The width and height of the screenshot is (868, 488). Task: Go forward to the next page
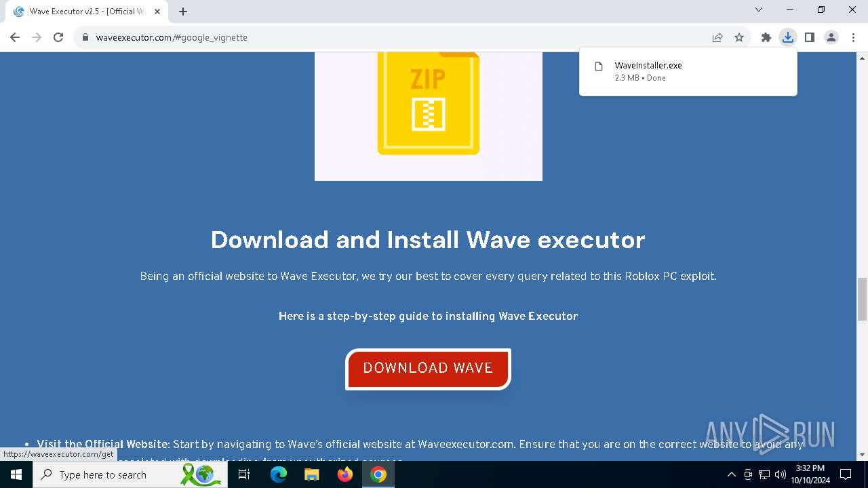(37, 37)
